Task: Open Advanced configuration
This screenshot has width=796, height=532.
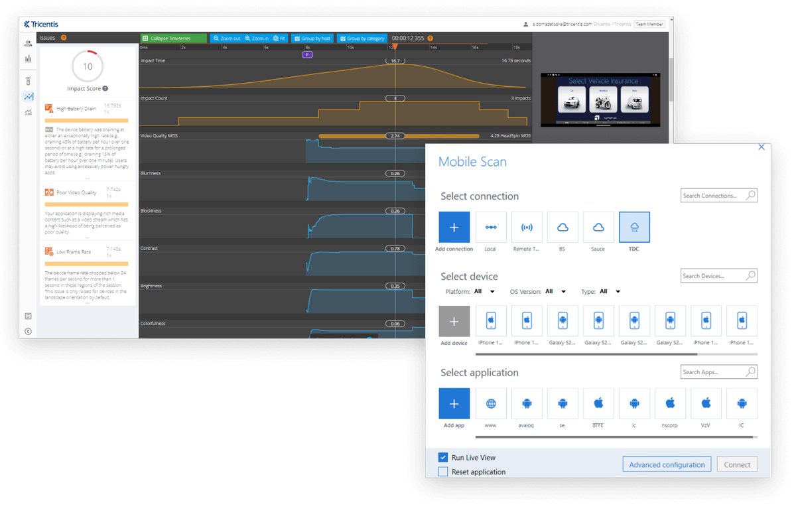Action: tap(666, 464)
